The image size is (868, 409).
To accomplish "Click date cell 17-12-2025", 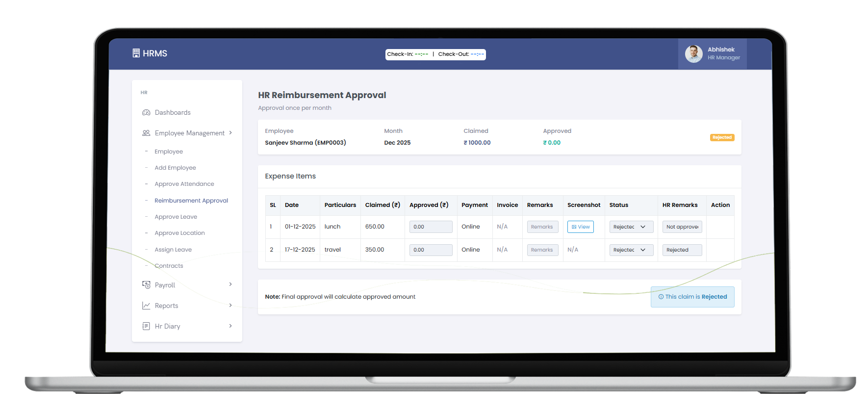I will point(300,250).
